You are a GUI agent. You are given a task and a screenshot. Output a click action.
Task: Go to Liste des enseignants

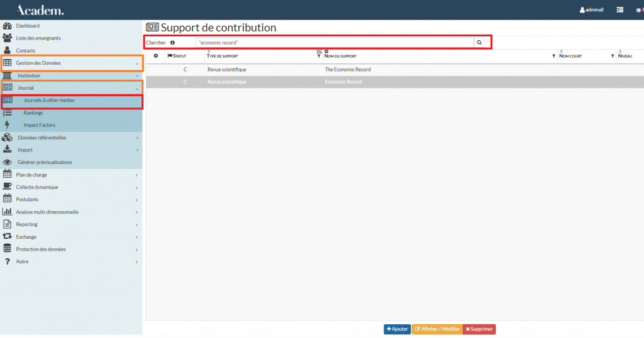pos(38,38)
